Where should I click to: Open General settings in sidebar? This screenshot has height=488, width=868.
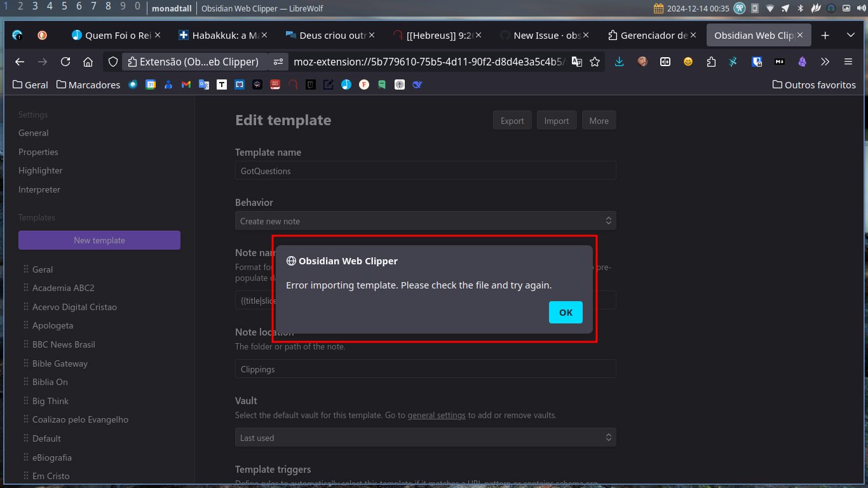point(34,133)
